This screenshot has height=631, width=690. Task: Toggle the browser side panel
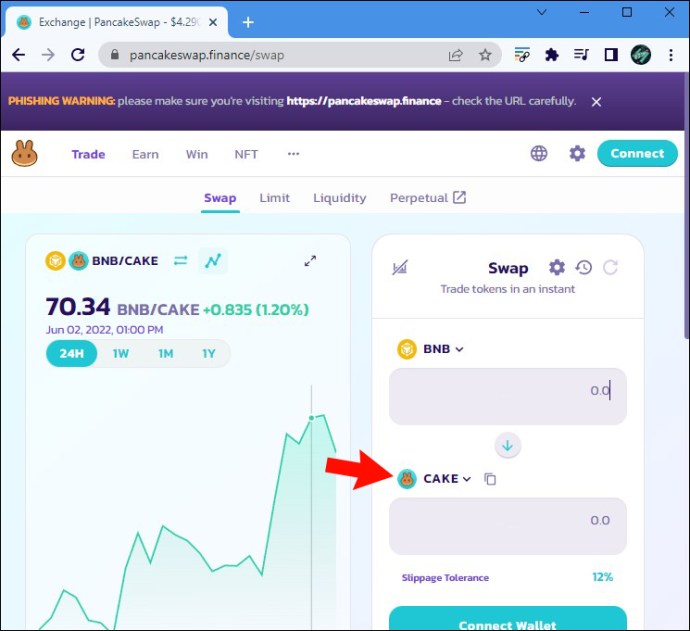coord(611,55)
